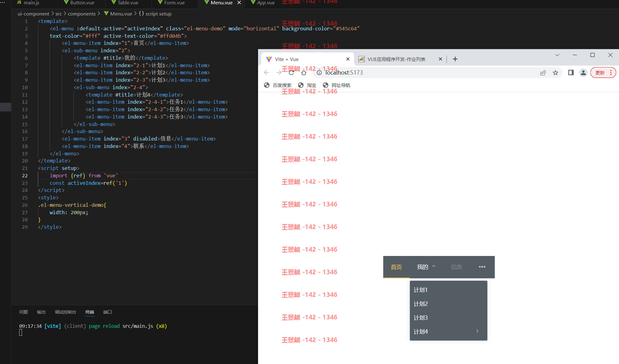The height and width of the screenshot is (364, 619).
Task: View site information icon in address bar
Action: click(319, 73)
